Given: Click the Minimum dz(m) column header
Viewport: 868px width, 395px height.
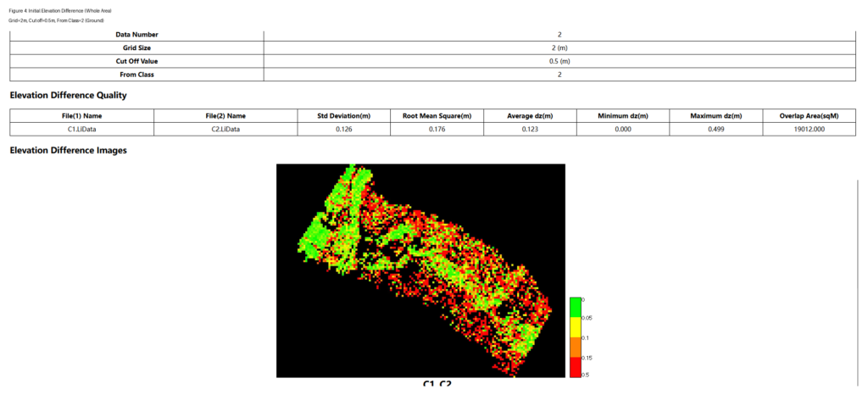Looking at the screenshot, I should click(x=622, y=115).
